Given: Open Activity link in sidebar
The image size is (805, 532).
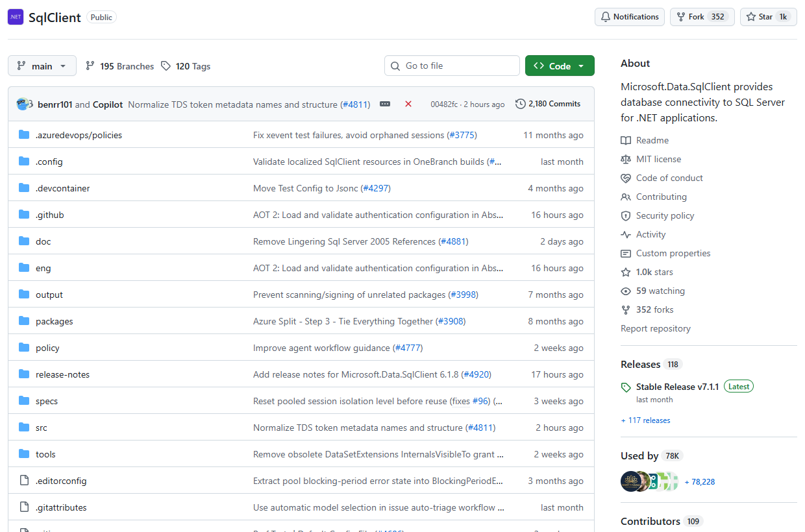Looking at the screenshot, I should coord(643,234).
